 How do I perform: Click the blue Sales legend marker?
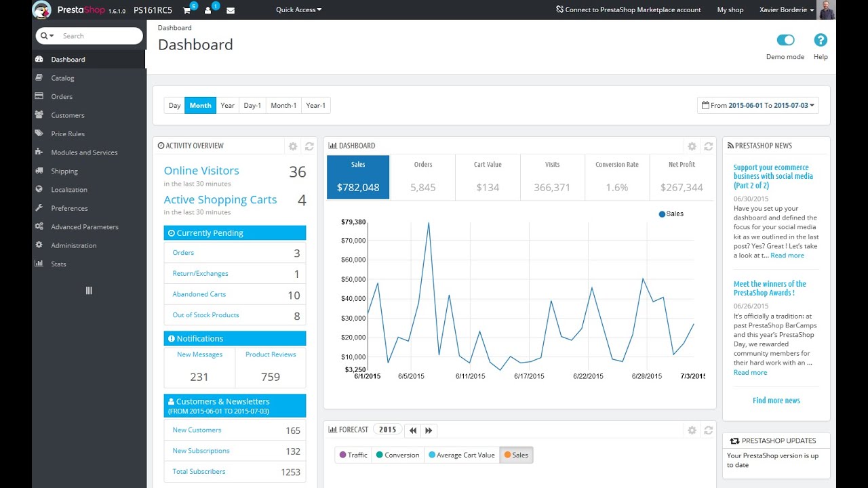tap(662, 214)
